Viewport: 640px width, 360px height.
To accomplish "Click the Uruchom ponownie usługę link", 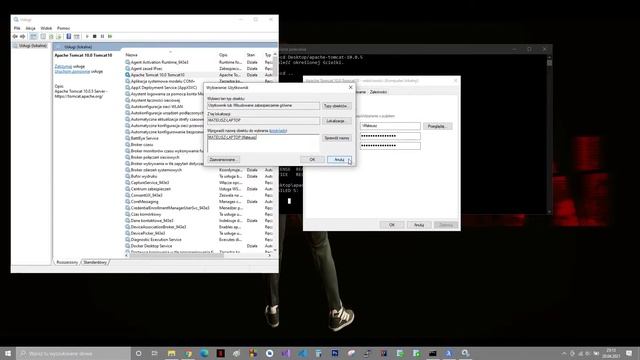I will [x=72, y=71].
